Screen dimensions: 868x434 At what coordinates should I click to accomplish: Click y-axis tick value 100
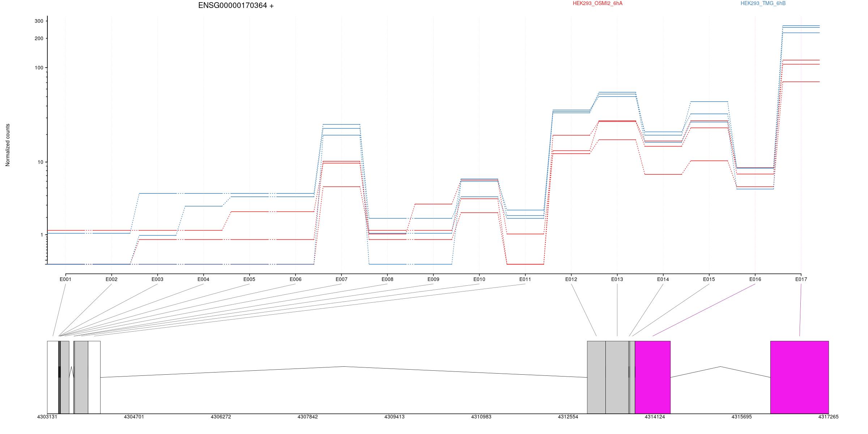[x=39, y=68]
